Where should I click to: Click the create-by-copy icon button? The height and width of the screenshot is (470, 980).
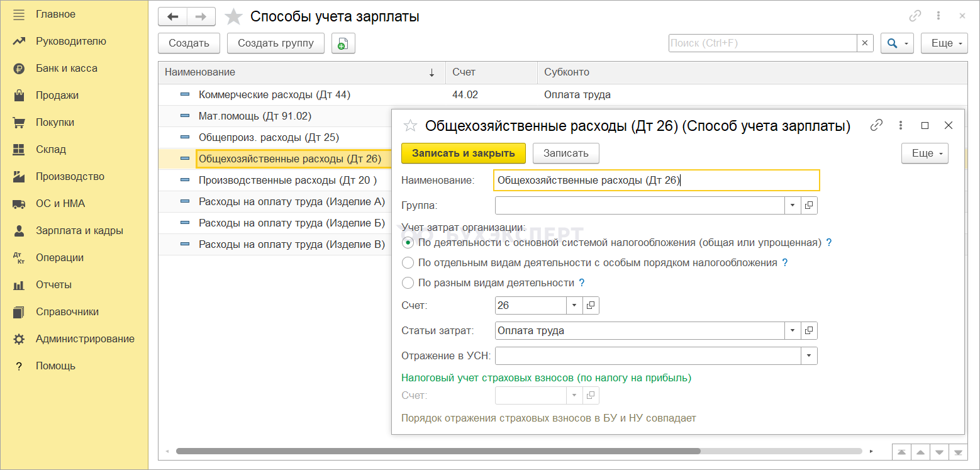[x=343, y=43]
